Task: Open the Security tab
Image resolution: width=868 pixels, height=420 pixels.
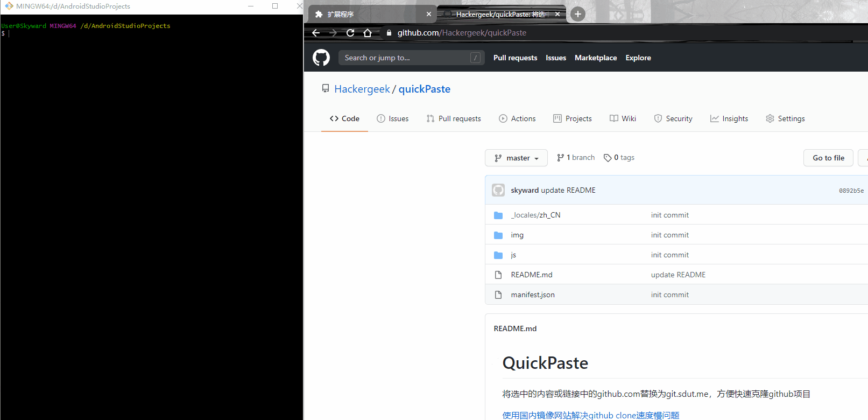Action: coord(673,118)
